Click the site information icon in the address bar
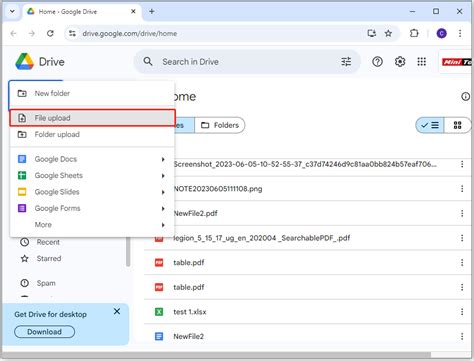Image resolution: width=474 pixels, height=361 pixels. (72, 33)
